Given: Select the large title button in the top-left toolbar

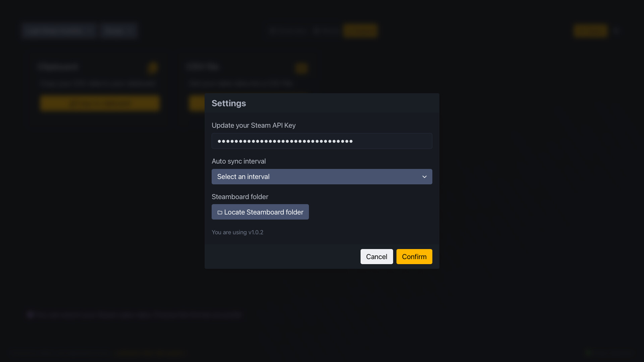Looking at the screenshot, I should point(59,31).
